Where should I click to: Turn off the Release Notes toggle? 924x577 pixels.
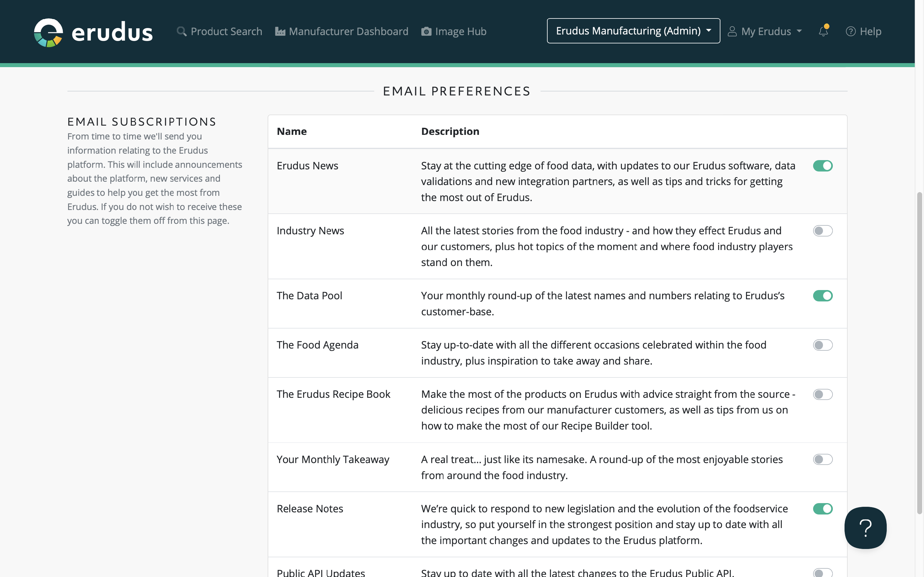(x=822, y=509)
